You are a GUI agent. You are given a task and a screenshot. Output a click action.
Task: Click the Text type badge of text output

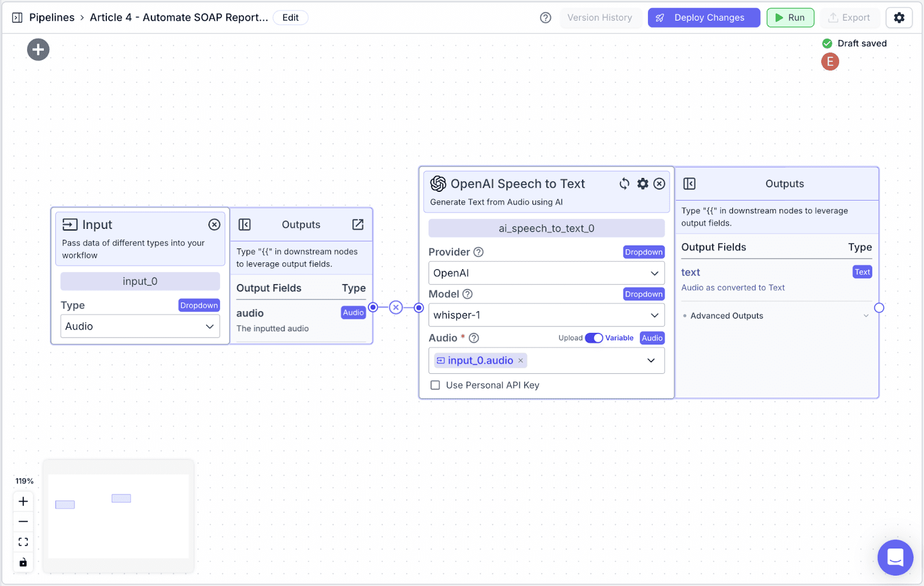coord(862,272)
